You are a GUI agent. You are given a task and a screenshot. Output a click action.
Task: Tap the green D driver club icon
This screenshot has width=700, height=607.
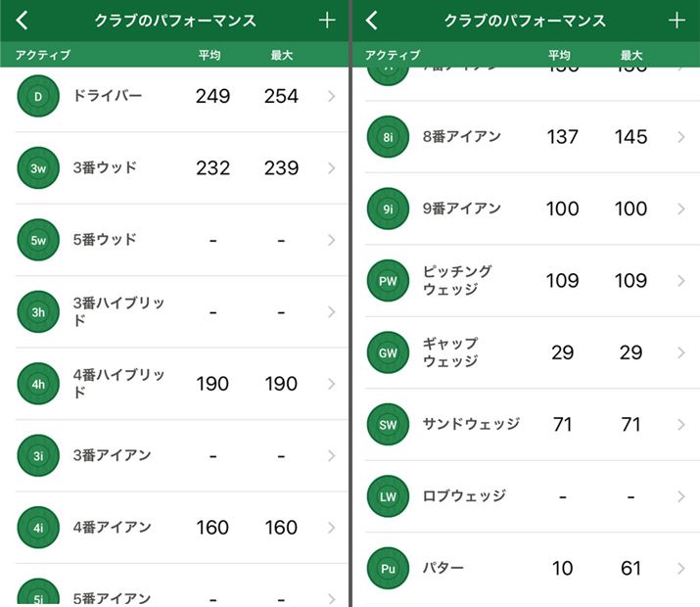38,96
